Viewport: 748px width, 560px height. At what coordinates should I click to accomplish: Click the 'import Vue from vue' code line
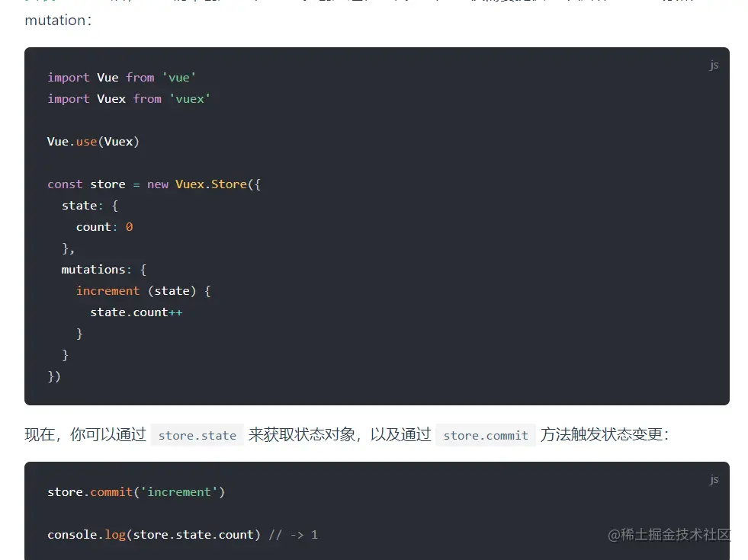[122, 77]
